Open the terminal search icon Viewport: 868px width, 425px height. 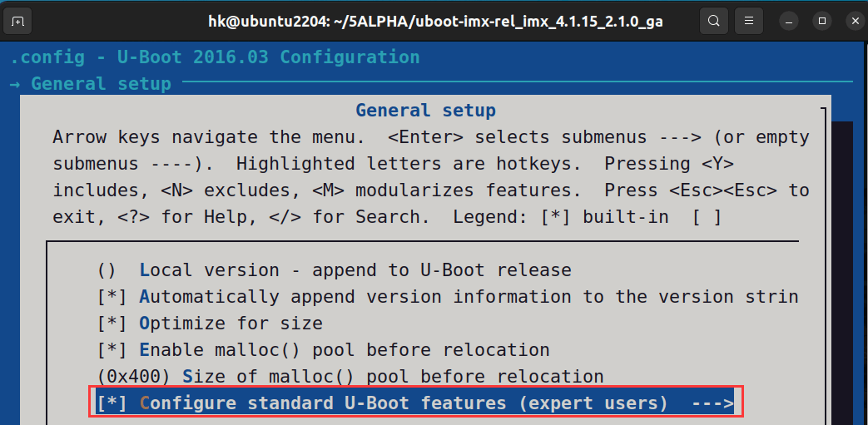(713, 21)
